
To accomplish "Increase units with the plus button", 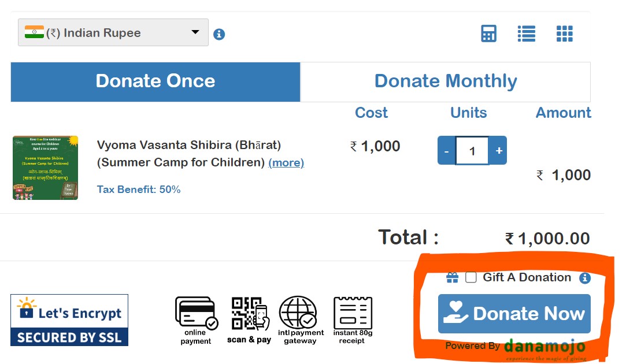I will click(498, 151).
